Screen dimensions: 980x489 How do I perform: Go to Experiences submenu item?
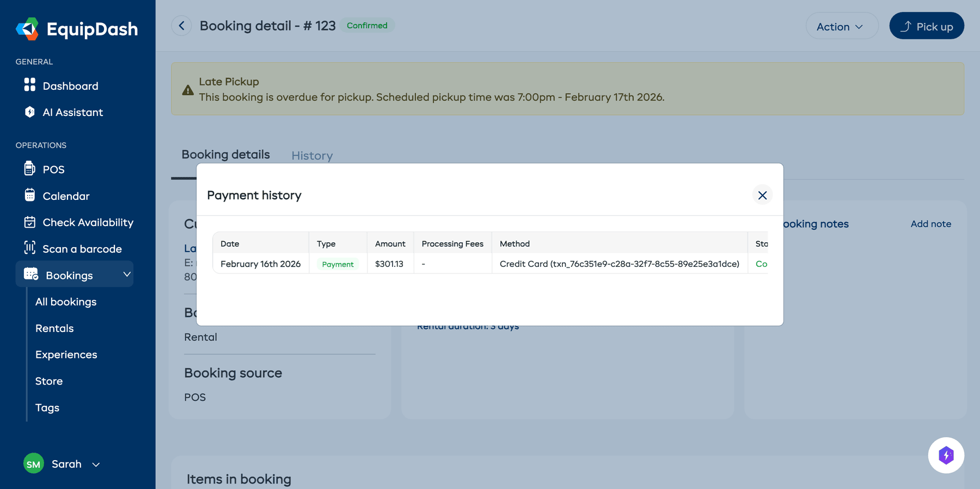(66, 354)
